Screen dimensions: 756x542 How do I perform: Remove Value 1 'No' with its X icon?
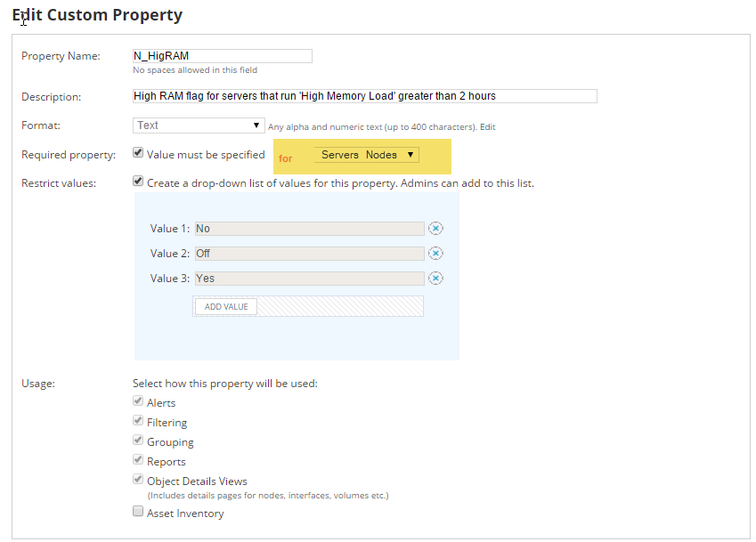pos(435,229)
